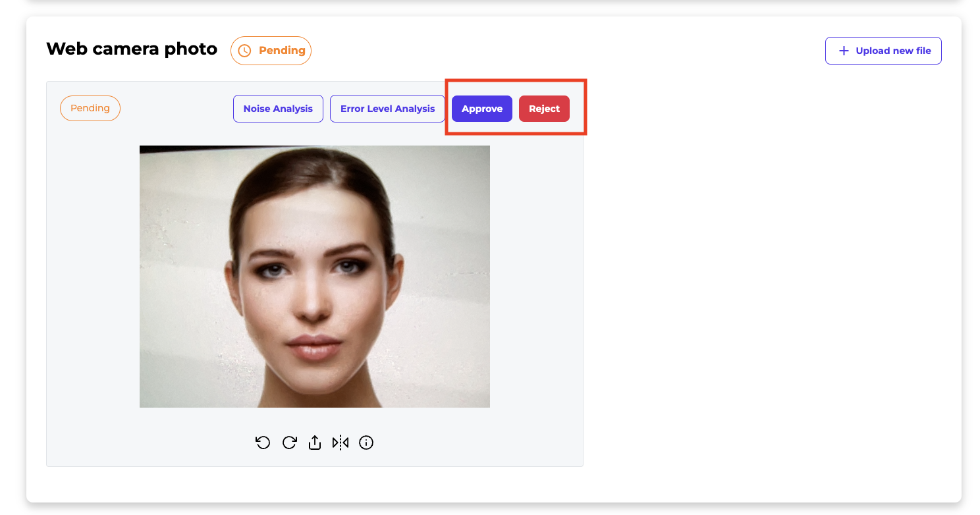
Task: Click the Upload new file button label
Action: pos(893,51)
